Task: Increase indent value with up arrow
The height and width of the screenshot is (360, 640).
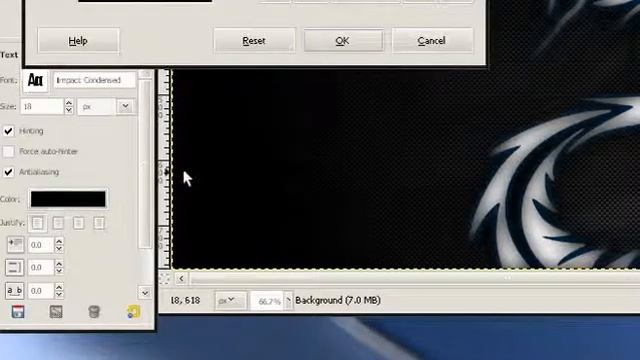Action: [x=59, y=241]
